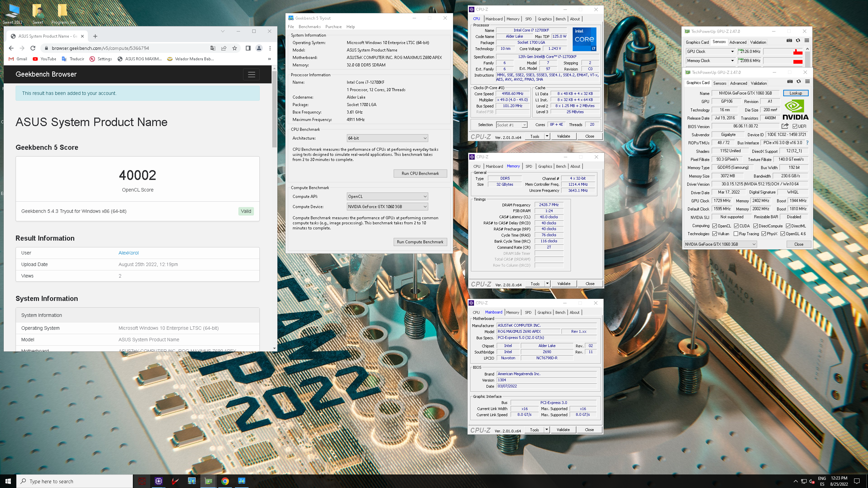Image resolution: width=868 pixels, height=488 pixels.
Task: Click the Intel Core i7 logo in CPU-Z
Action: tap(584, 39)
